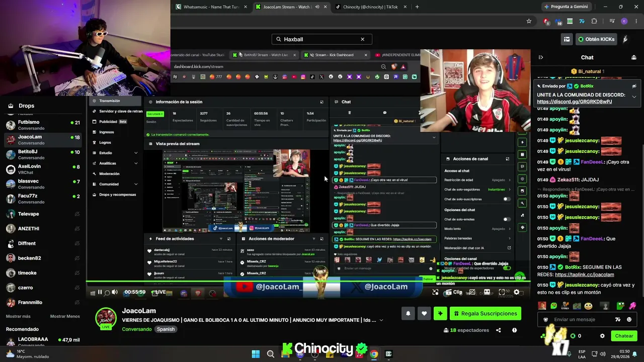The width and height of the screenshot is (644, 362).
Task: Mute the JoacoLam Stream tab audio
Action: (x=317, y=7)
